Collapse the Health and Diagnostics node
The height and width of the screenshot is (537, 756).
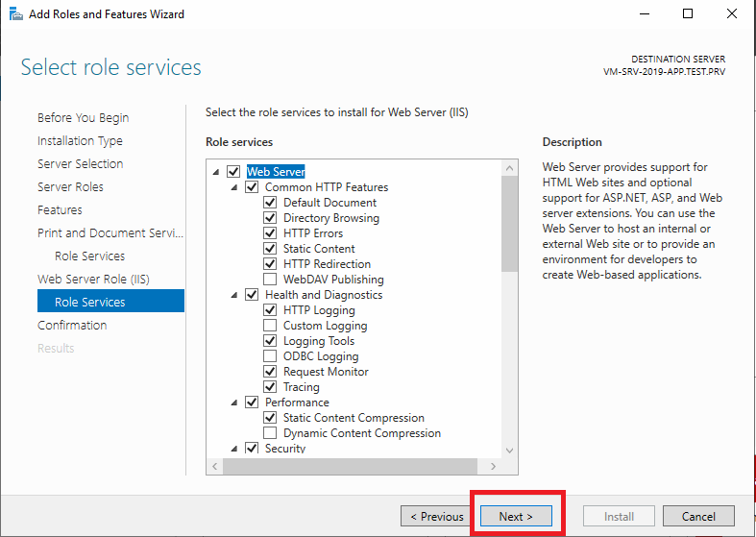click(x=234, y=295)
